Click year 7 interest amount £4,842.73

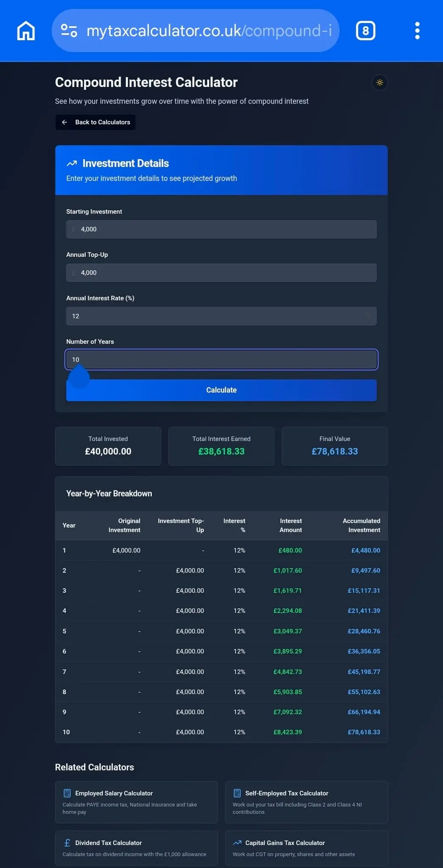tap(287, 672)
